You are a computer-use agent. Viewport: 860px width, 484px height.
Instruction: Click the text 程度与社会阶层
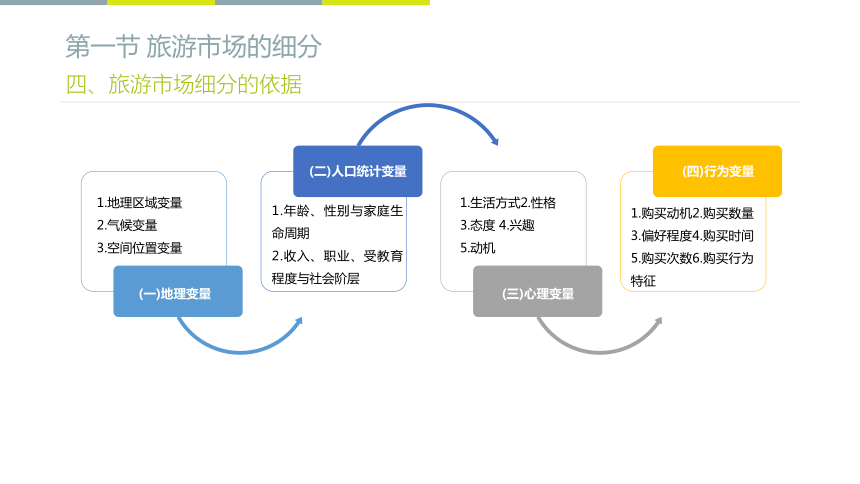(x=315, y=279)
